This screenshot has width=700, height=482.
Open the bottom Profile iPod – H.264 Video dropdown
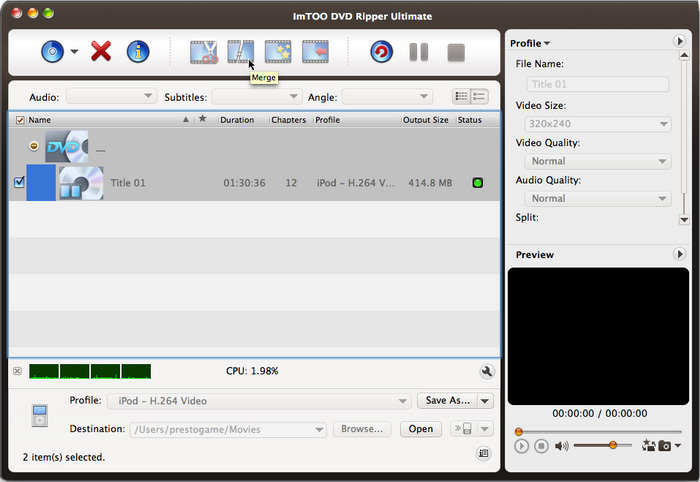(x=259, y=401)
